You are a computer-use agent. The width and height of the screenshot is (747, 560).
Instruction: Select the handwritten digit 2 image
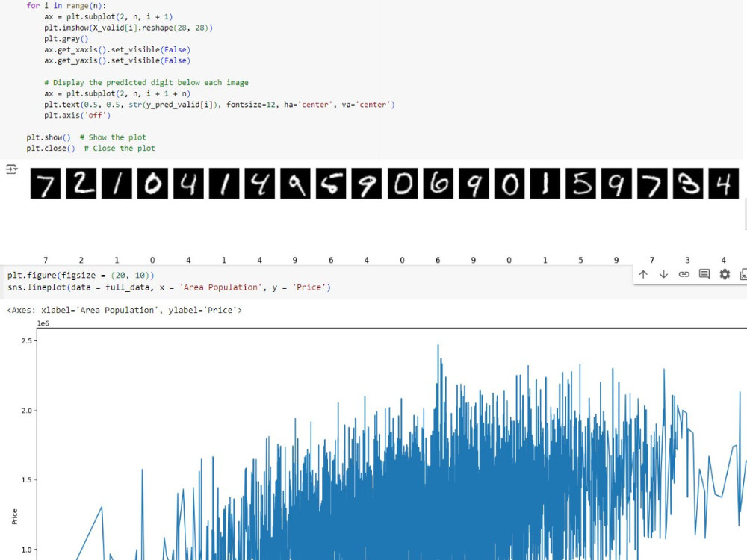click(x=81, y=184)
